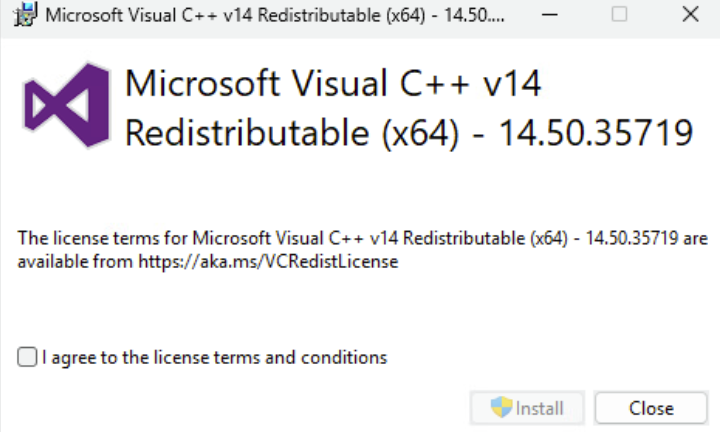Click the shield icon on Install button
Image resolution: width=720 pixels, height=432 pixels.
tap(502, 408)
